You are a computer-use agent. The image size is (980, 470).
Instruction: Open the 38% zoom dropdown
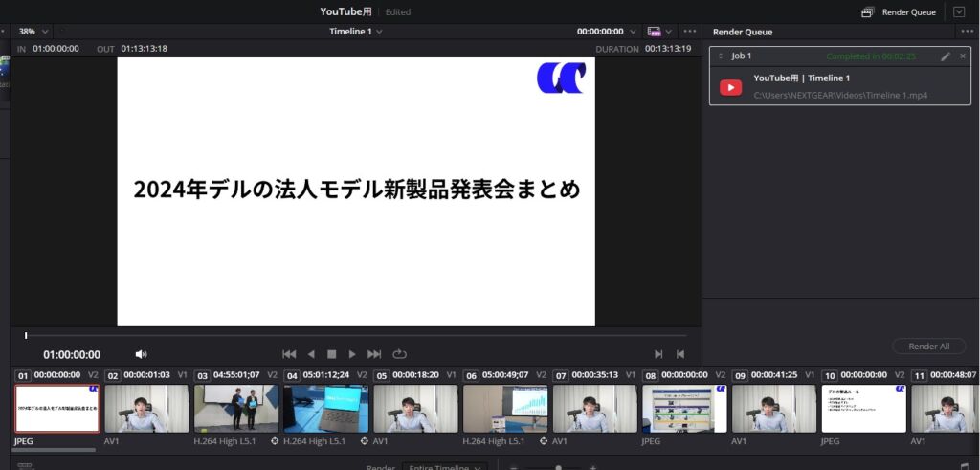pyautogui.click(x=33, y=32)
